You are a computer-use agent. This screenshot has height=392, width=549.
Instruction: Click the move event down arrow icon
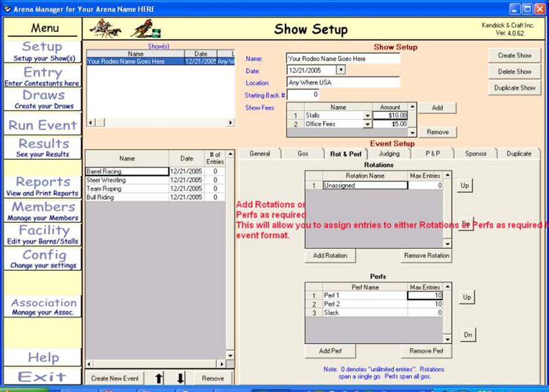pyautogui.click(x=180, y=378)
